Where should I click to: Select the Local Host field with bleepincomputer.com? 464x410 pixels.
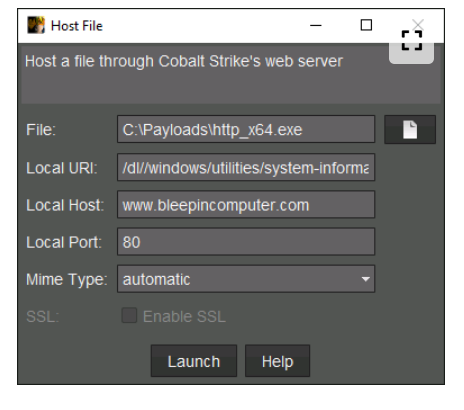[x=246, y=204]
